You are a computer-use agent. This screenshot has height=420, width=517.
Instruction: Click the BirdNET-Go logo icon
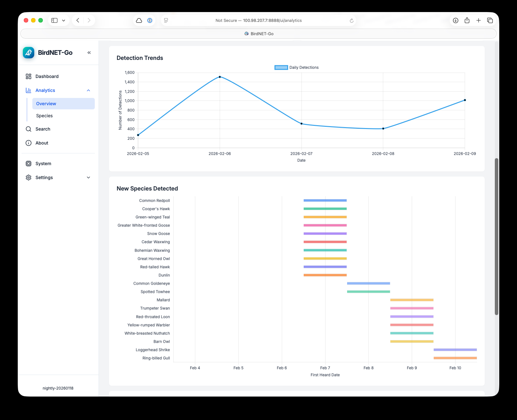(x=29, y=53)
